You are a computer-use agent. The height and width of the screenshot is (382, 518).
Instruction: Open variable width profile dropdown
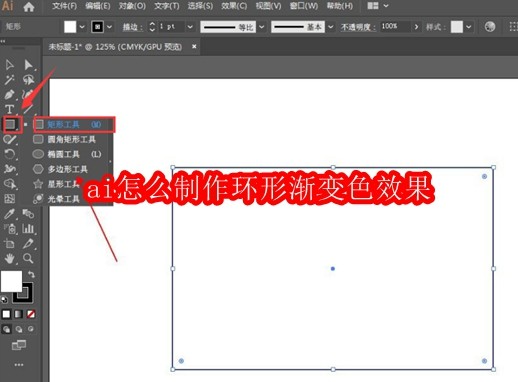point(262,27)
